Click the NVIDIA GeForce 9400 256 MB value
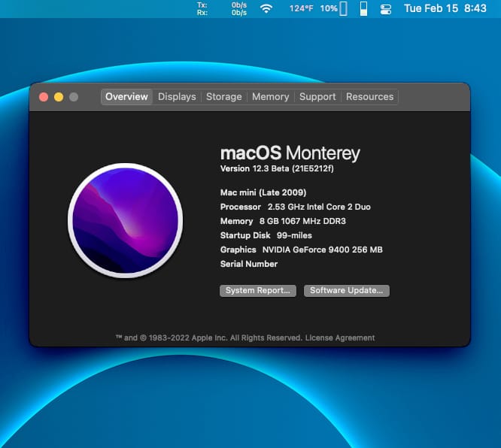 pyautogui.click(x=323, y=250)
